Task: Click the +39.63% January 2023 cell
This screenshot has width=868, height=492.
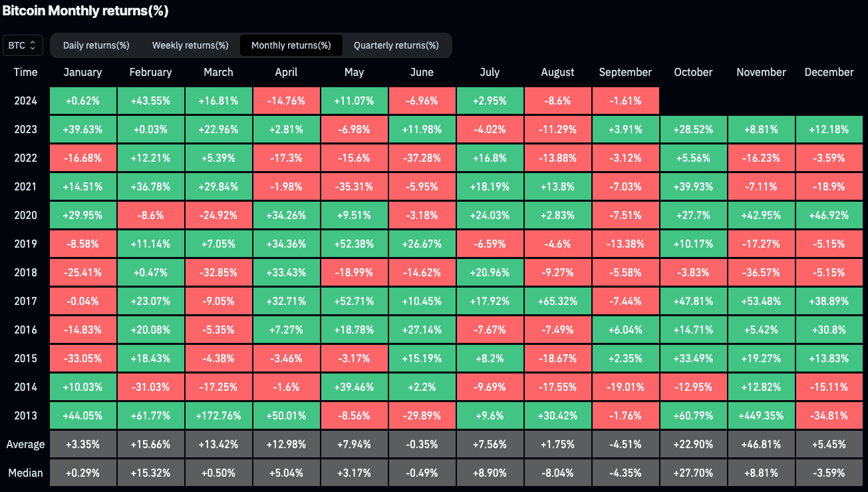Action: coord(83,129)
